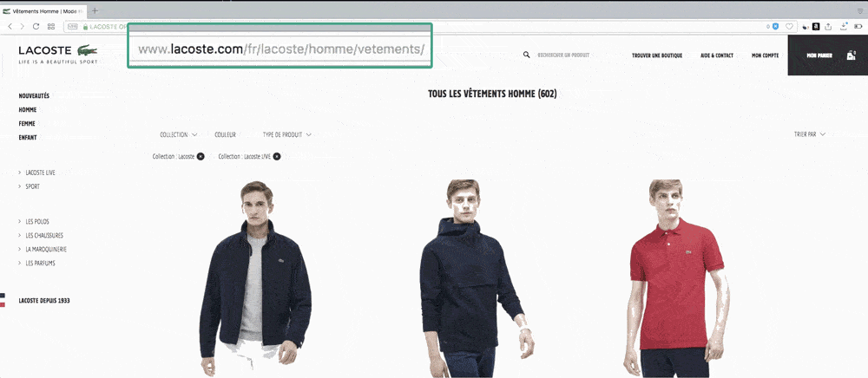Expand Les Parfums in the sidebar
868x378 pixels.
point(36,263)
